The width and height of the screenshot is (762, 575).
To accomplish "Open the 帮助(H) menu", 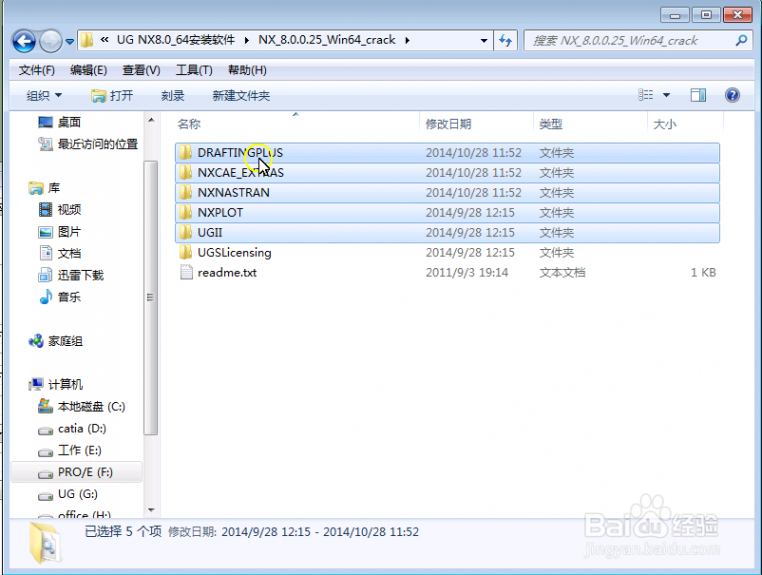I will 247,70.
